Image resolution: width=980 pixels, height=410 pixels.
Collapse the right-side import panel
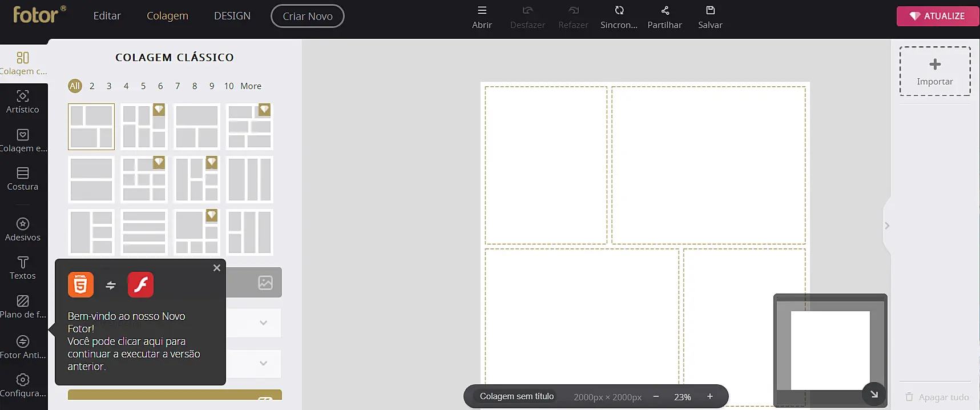point(887,226)
